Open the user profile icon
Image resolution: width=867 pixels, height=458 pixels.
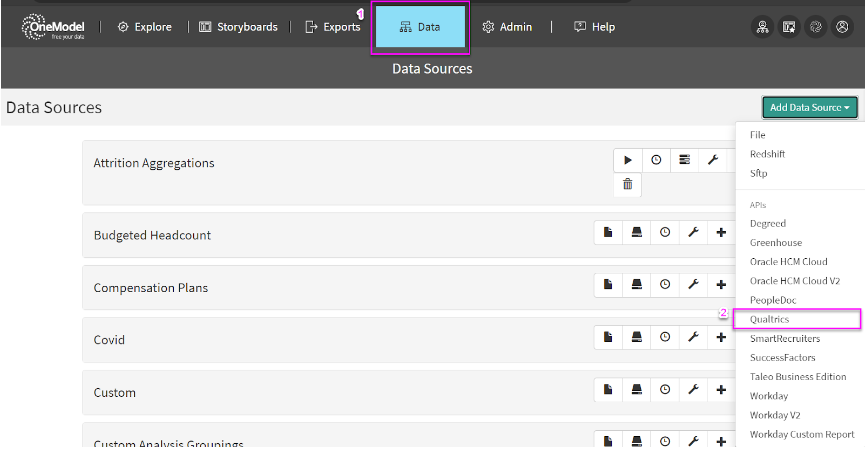(842, 27)
